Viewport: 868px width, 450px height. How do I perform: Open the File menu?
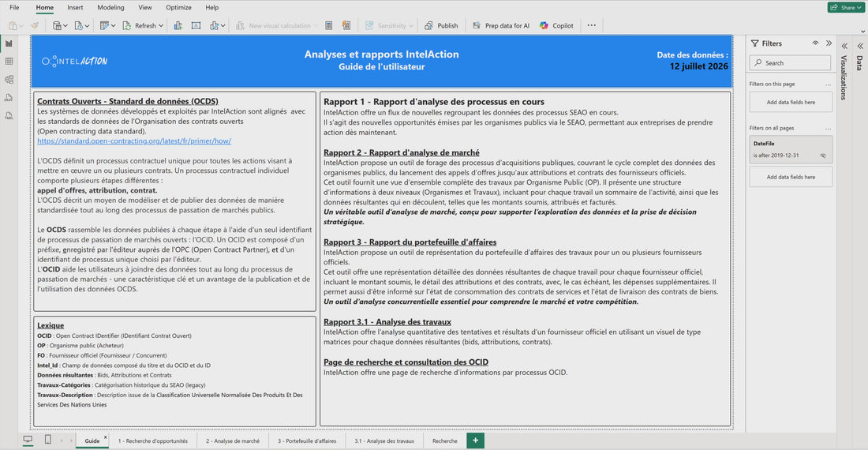(x=14, y=7)
